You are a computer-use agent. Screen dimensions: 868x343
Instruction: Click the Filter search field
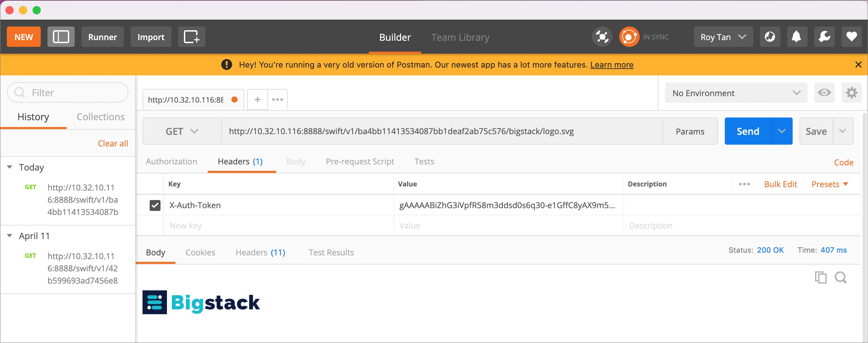(68, 92)
